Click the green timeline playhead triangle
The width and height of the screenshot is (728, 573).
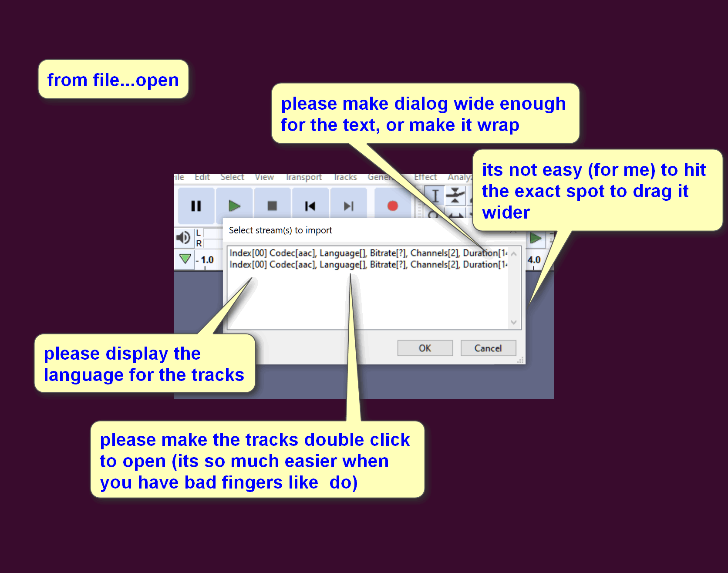point(185,259)
